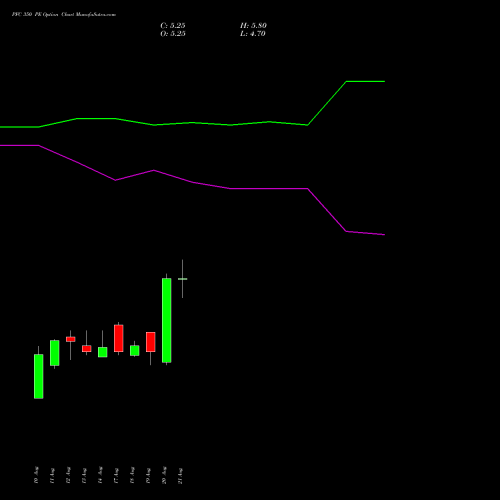Click the 21 Aug date label
Screen dimensions: 500x500
(x=180, y=475)
